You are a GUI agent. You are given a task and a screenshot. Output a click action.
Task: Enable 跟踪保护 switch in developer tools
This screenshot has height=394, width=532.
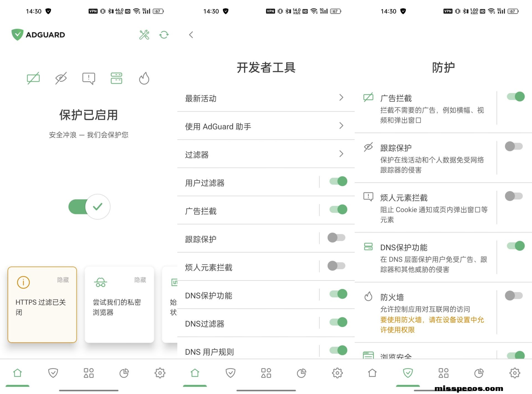click(x=336, y=238)
